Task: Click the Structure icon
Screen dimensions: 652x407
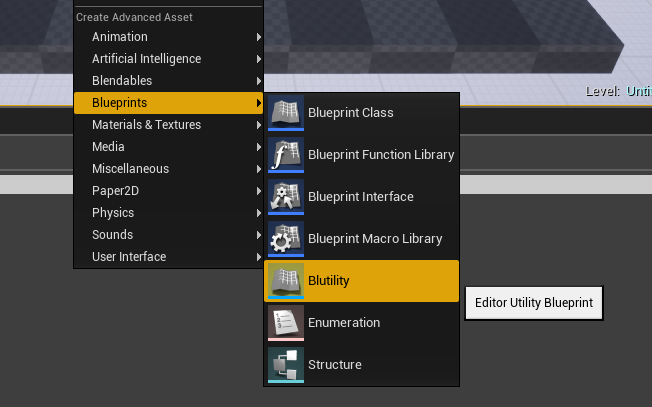Action: [286, 365]
